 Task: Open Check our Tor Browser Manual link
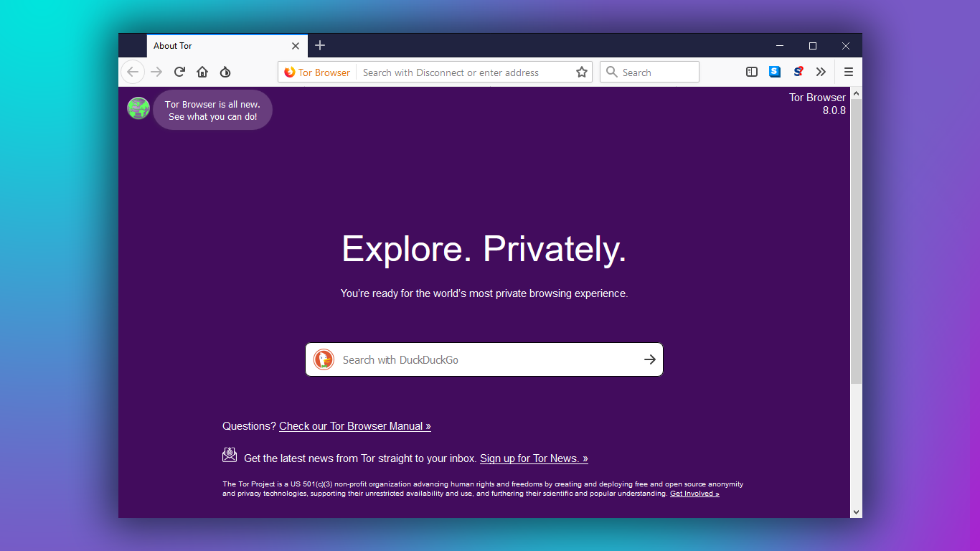tap(355, 426)
